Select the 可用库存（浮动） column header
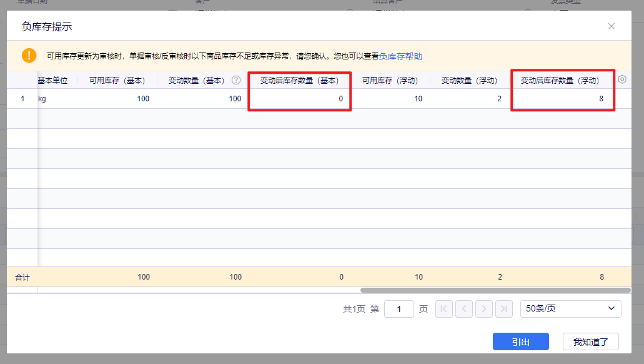This screenshot has height=364, width=644. pos(390,81)
